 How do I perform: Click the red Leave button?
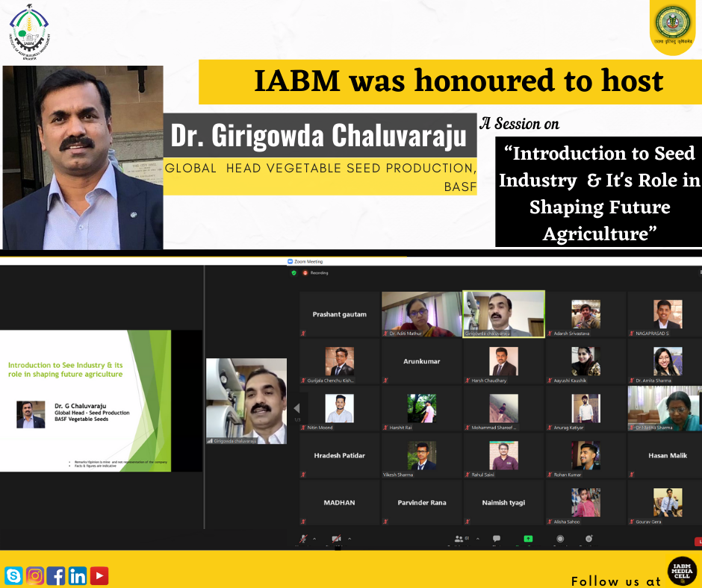coord(698,541)
